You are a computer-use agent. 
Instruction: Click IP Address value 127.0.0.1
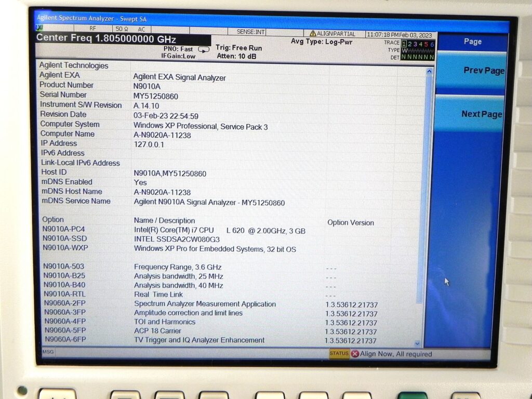(x=149, y=144)
